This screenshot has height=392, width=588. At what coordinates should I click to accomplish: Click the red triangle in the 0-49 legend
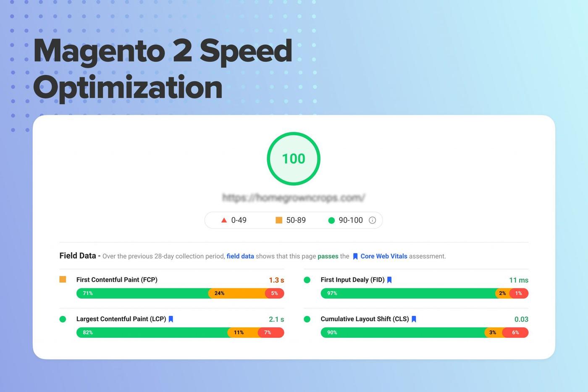224,220
